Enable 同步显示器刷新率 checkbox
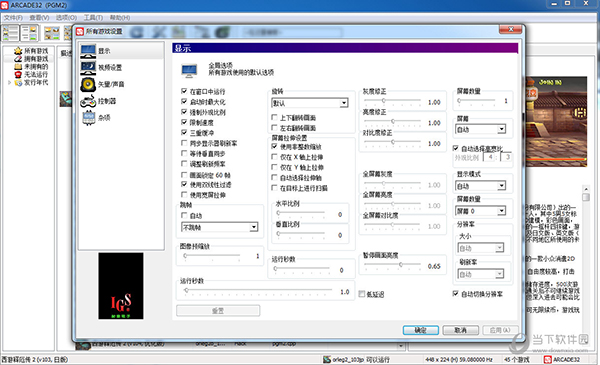This screenshot has height=365, width=600. coord(184,143)
